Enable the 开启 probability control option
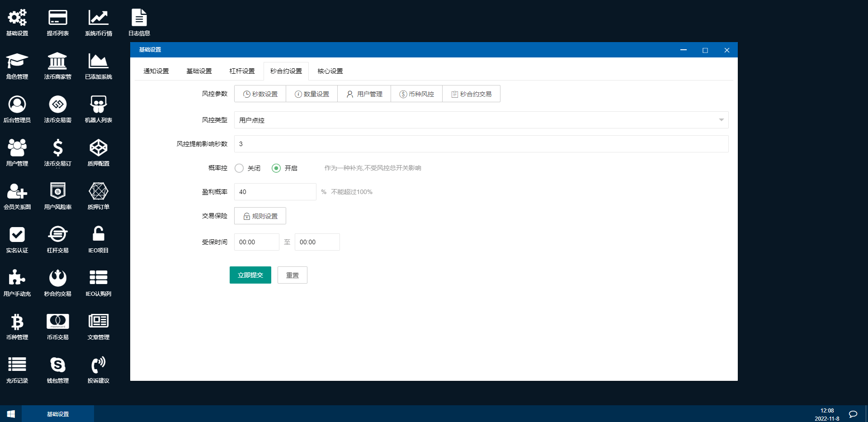The image size is (868, 422). click(276, 168)
